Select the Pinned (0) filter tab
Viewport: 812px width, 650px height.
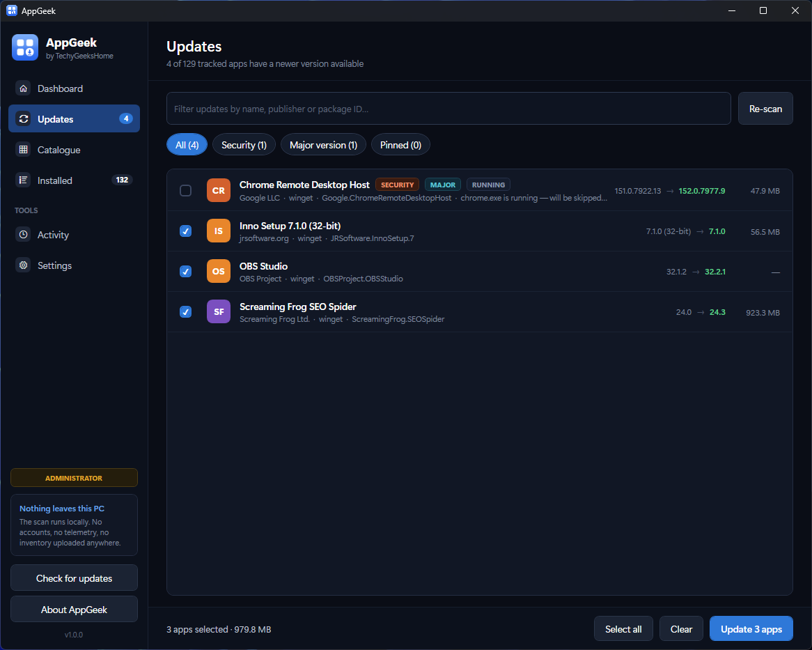click(401, 145)
